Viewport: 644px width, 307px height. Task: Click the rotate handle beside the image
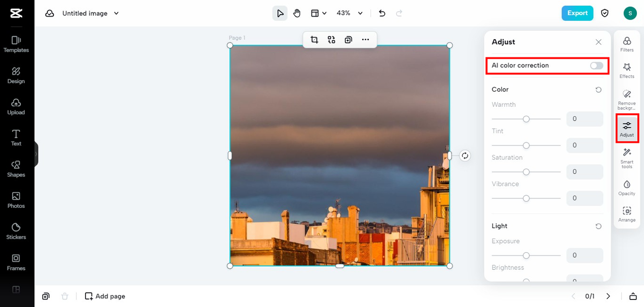(465, 156)
